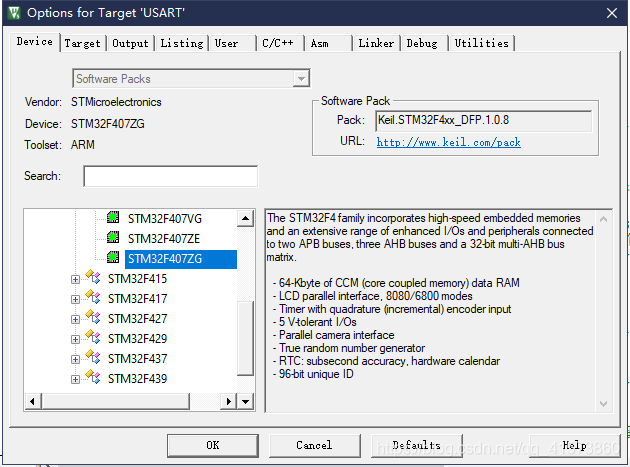This screenshot has width=630, height=467.
Task: Expand the STM32F427 tree node
Action: click(75, 320)
